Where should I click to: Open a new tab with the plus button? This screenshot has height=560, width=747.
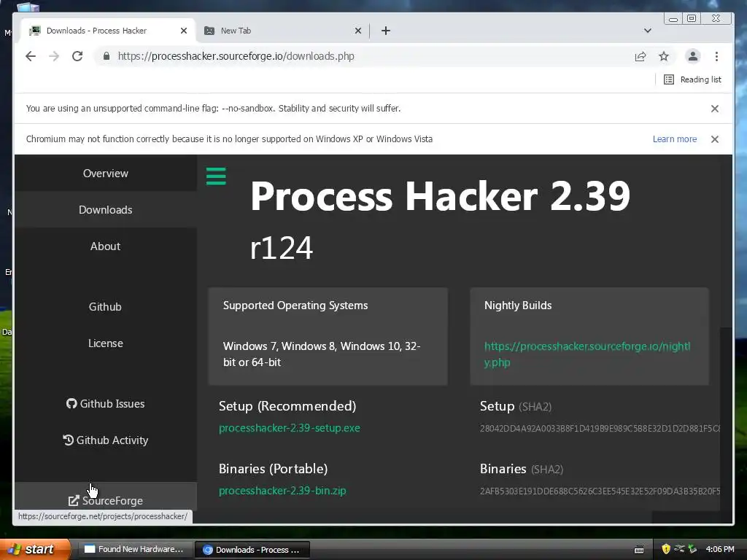(x=386, y=31)
